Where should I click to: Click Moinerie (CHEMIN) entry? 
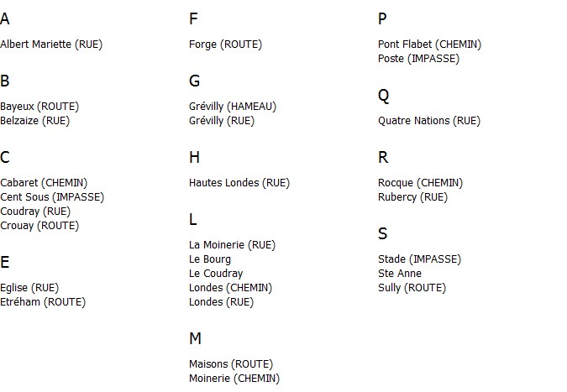click(234, 379)
